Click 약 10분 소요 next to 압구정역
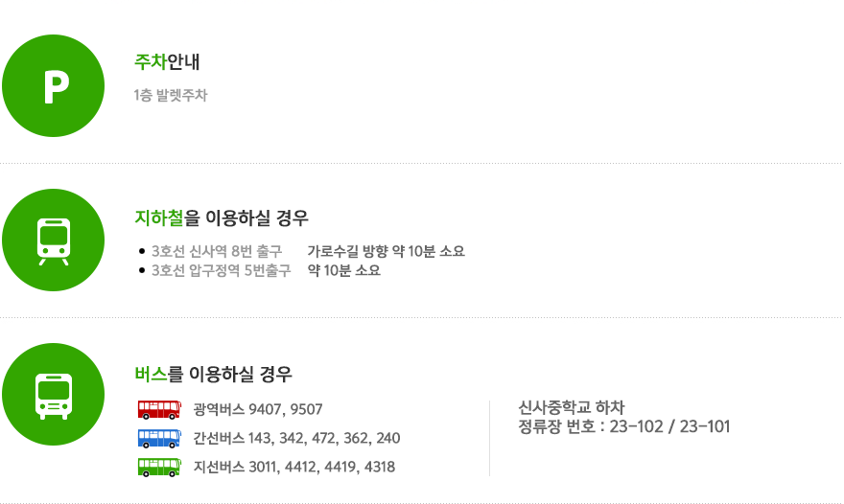 (x=344, y=270)
